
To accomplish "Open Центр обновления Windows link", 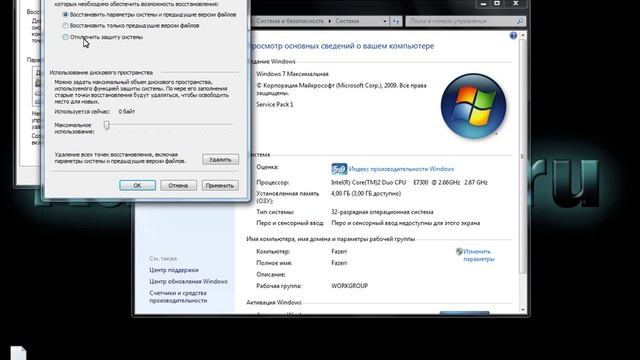I will pyautogui.click(x=188, y=282).
